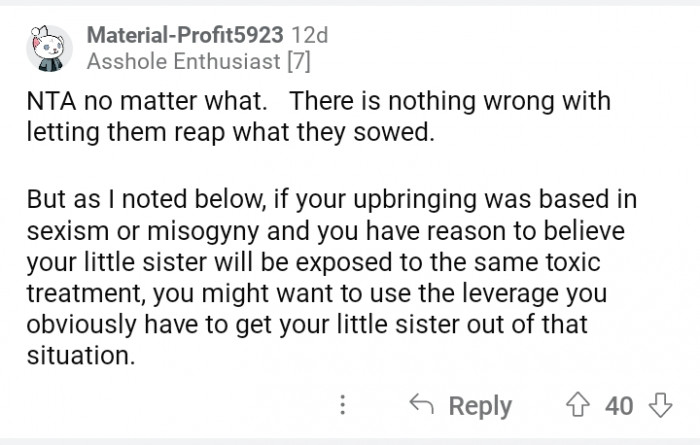Open Material-Profit5923's user profile
This screenshot has width=700, height=445.
(178, 35)
